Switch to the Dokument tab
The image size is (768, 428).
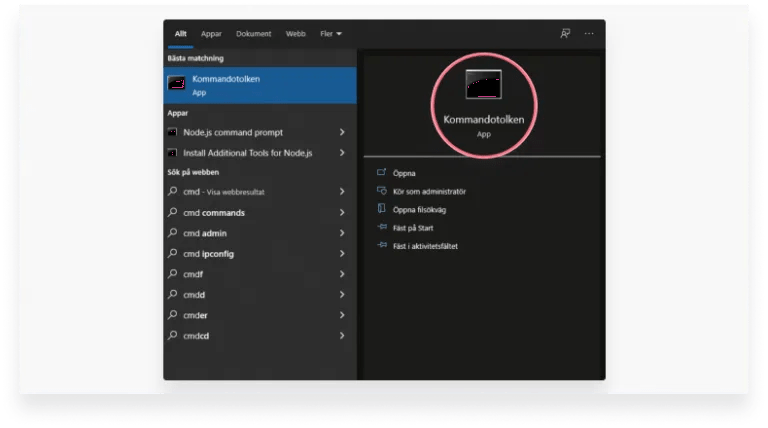click(x=253, y=34)
